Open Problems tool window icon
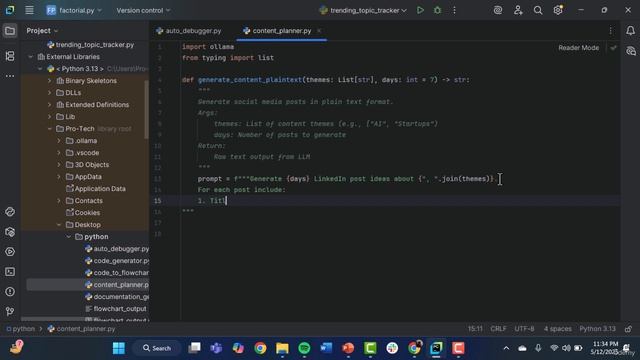This screenshot has height=360, width=640. pos(10,292)
